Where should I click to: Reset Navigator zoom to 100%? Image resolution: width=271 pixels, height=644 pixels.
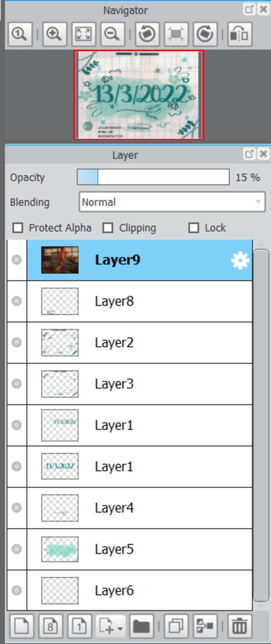click(20, 34)
